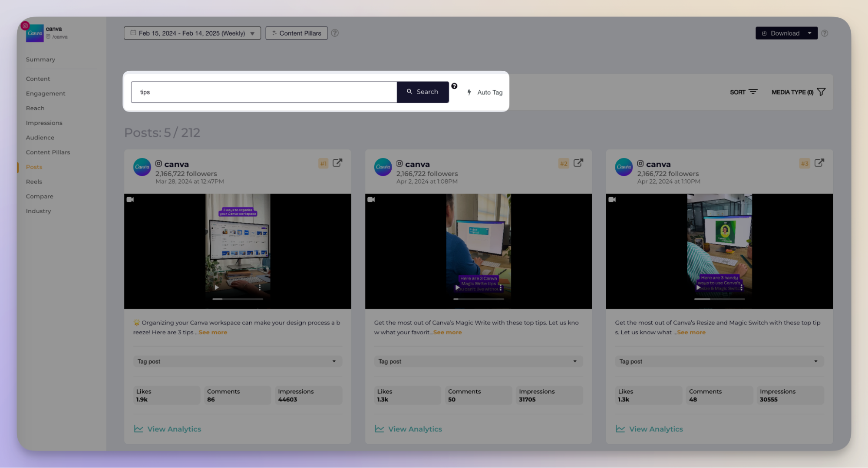The image size is (868, 468).
Task: Click the Canva avatar on the Apr 2 post
Action: [383, 167]
